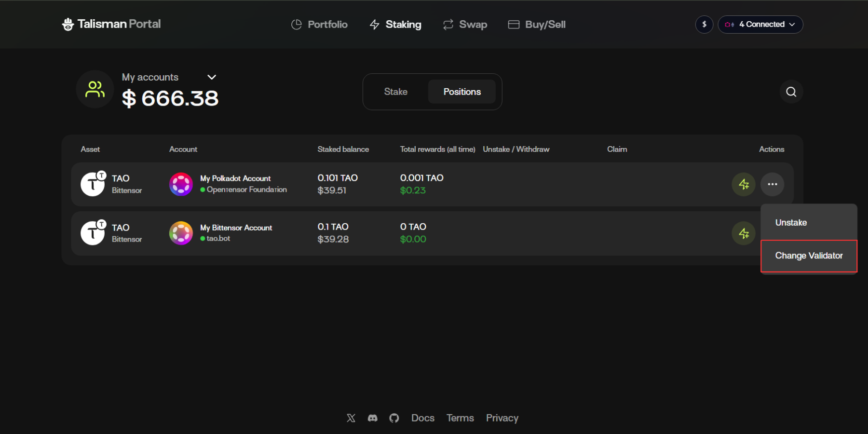Click stake lightning icon for My Bittensor Account
868x434 pixels.
(744, 233)
